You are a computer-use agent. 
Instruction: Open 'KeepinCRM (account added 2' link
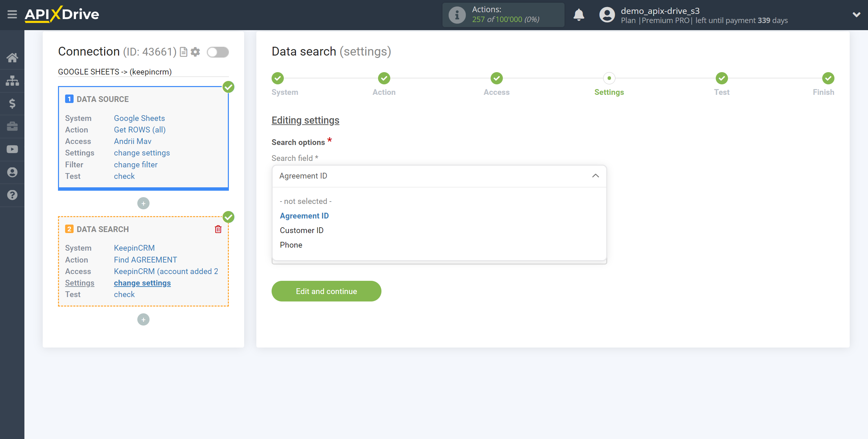166,271
